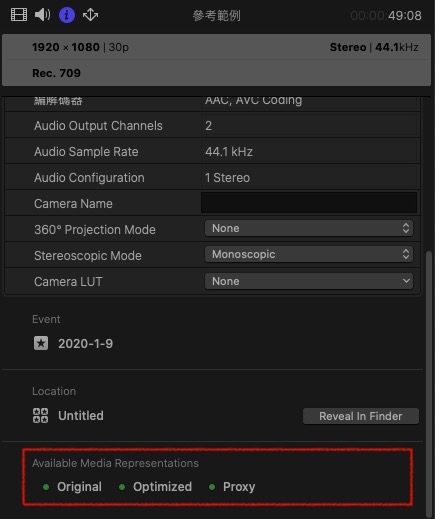Click the green dot next to Optimized
Screen dimensions: 435x519
[x=122, y=487]
